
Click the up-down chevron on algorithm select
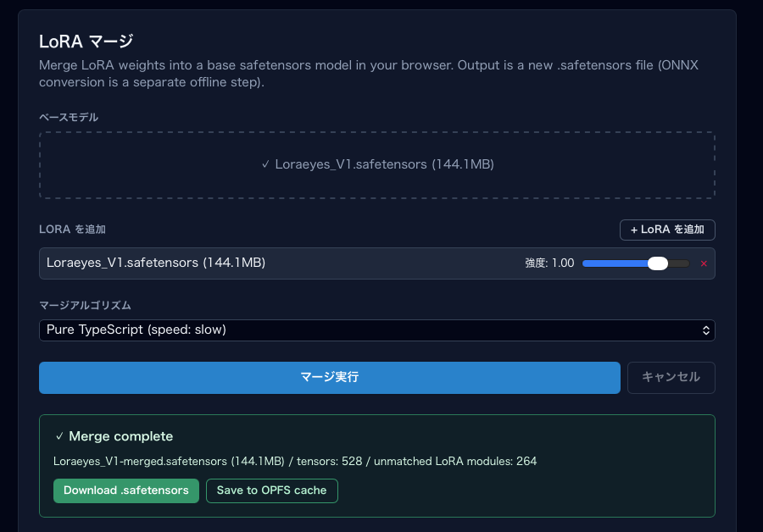705,330
